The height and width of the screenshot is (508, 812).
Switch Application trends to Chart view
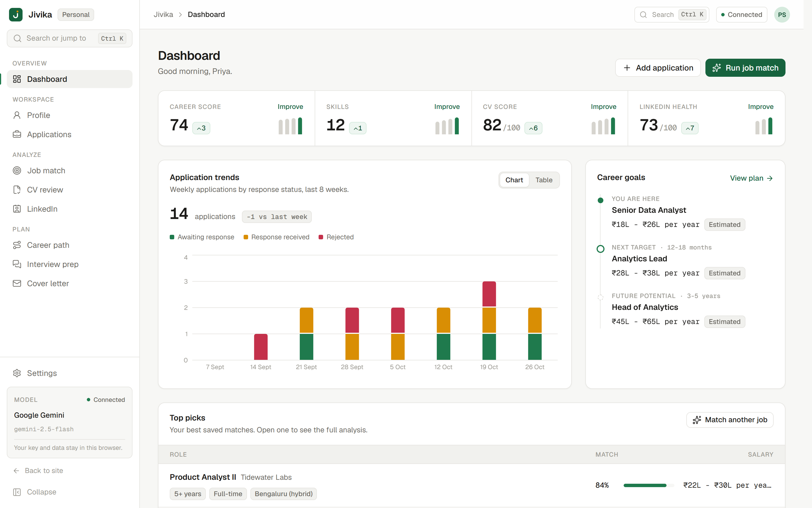click(514, 180)
